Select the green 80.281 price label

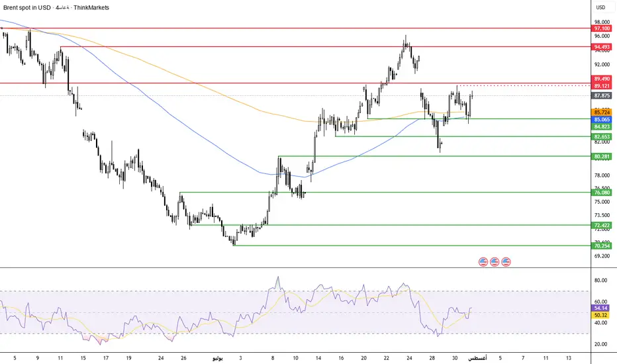point(602,156)
